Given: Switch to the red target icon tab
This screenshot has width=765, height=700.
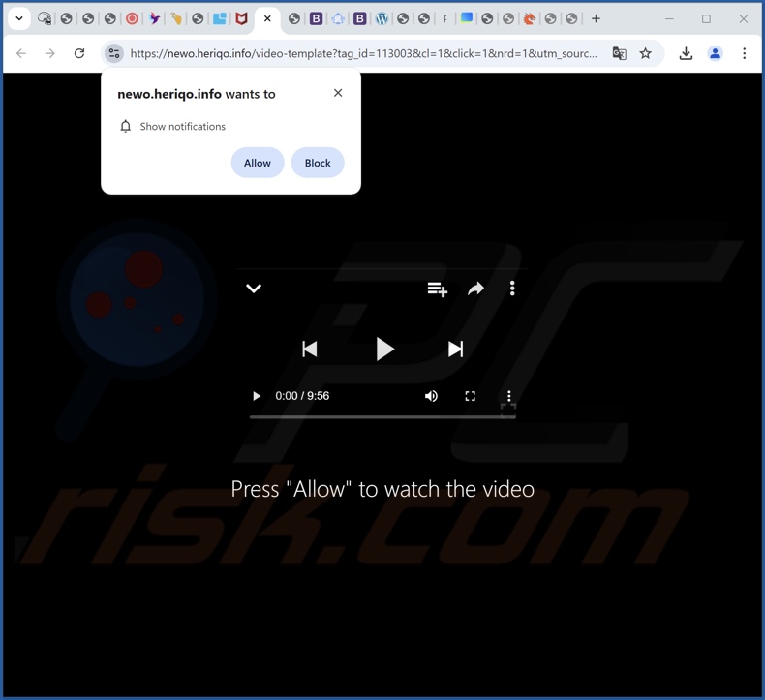Looking at the screenshot, I should pos(132,19).
